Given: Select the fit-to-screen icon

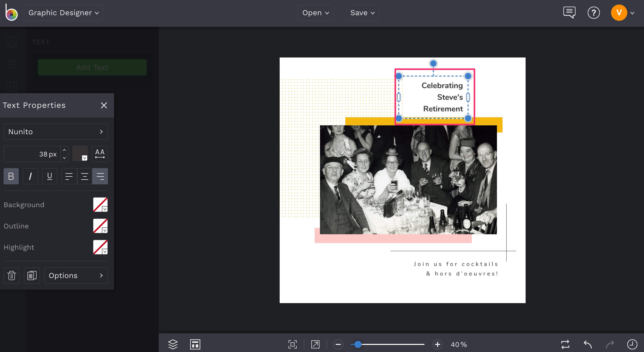Looking at the screenshot, I should [x=293, y=344].
